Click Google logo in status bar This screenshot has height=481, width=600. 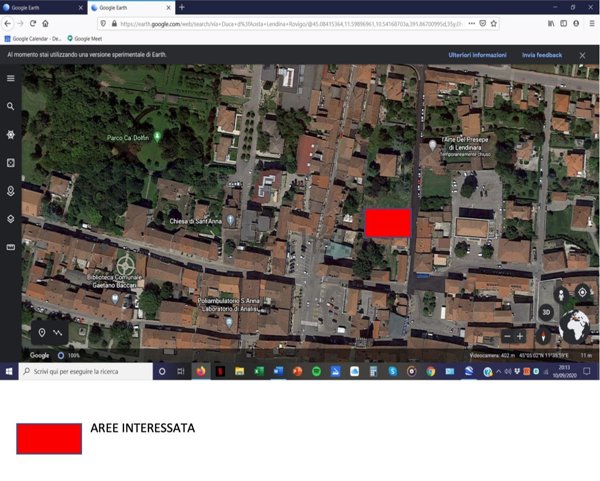[39, 355]
